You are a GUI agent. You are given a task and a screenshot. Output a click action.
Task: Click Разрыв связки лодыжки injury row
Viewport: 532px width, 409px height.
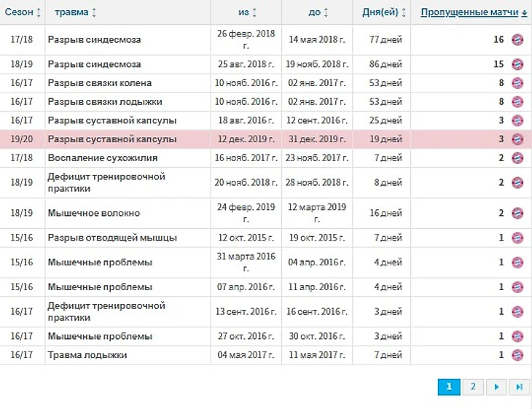tap(105, 101)
